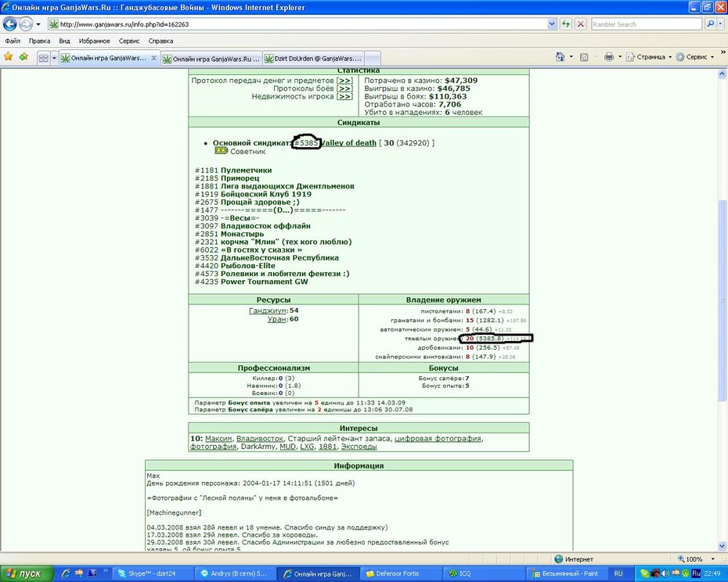The image size is (728, 582).
Task: Open the Недвижимость игрока link
Action: click(x=344, y=96)
